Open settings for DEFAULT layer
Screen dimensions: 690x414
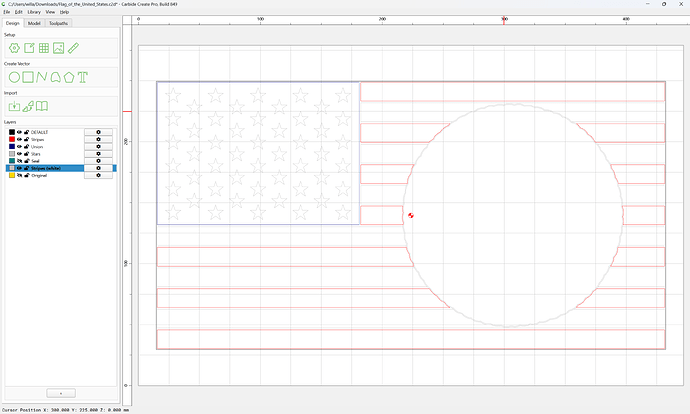(98, 132)
